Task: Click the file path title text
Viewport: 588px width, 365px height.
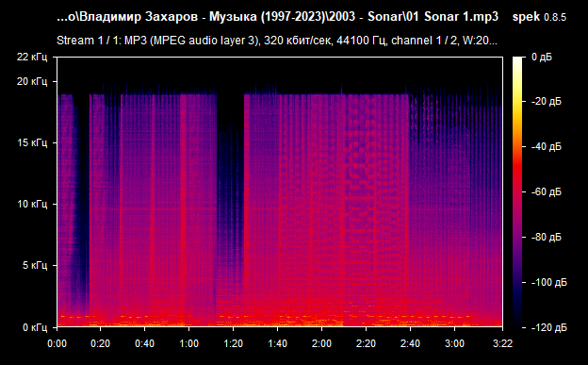Action: point(277,17)
